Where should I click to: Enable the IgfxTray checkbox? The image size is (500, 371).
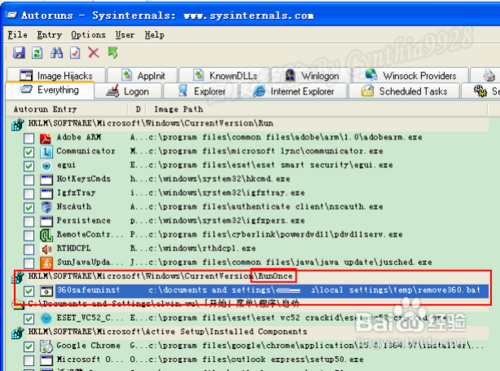click(29, 194)
